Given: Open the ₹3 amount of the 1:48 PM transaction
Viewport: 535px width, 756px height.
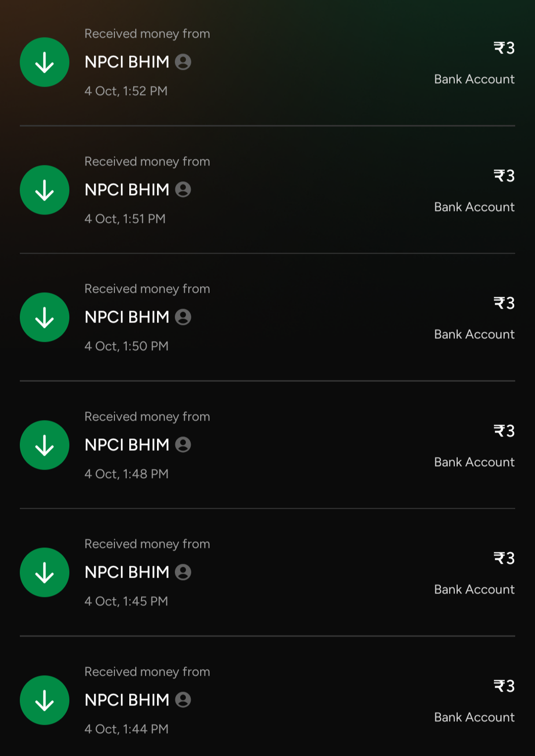Looking at the screenshot, I should (x=504, y=431).
